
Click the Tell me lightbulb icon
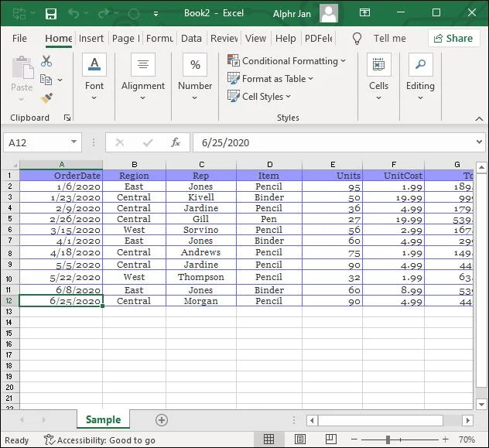point(357,39)
